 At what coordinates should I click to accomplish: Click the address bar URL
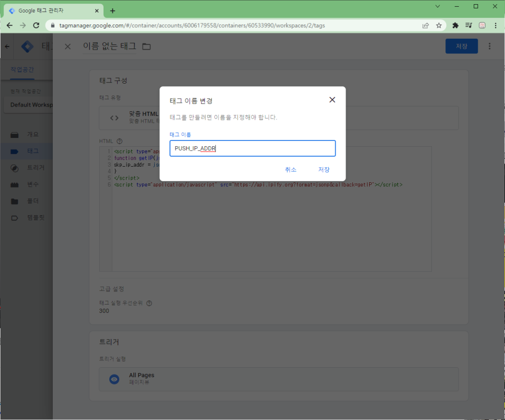pos(192,26)
